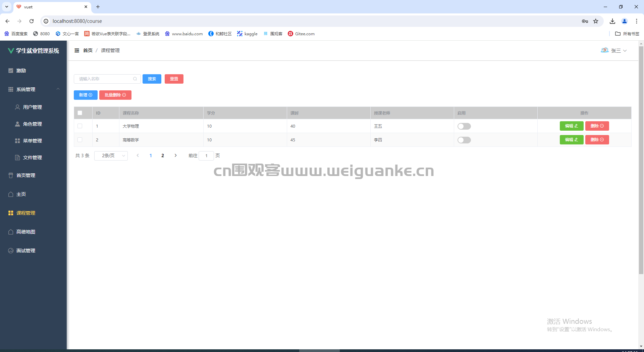
Task: Open the browser downloads icon
Action: 612,21
